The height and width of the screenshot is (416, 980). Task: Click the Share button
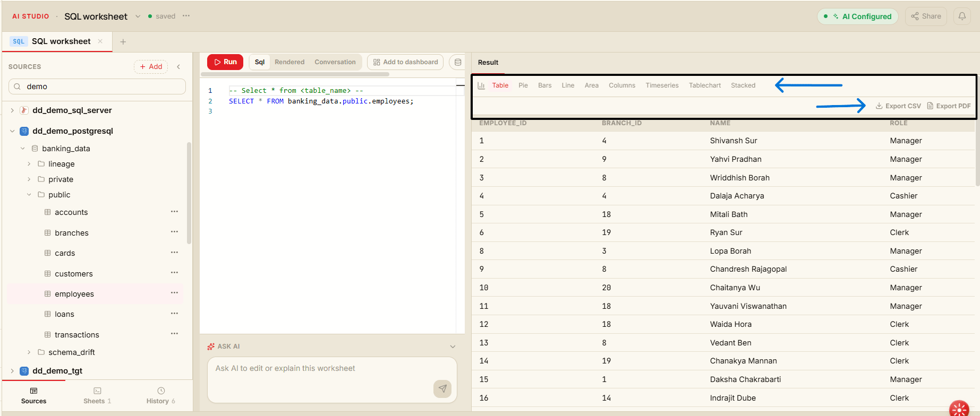click(926, 16)
